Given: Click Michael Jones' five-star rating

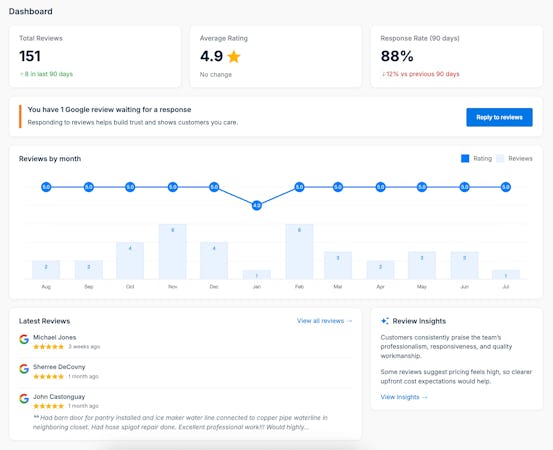Looking at the screenshot, I should pyautogui.click(x=48, y=347).
